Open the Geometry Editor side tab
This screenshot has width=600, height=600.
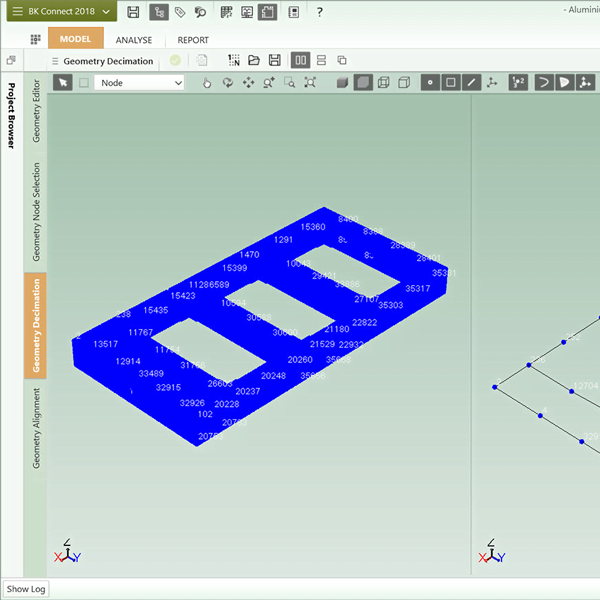click(37, 112)
